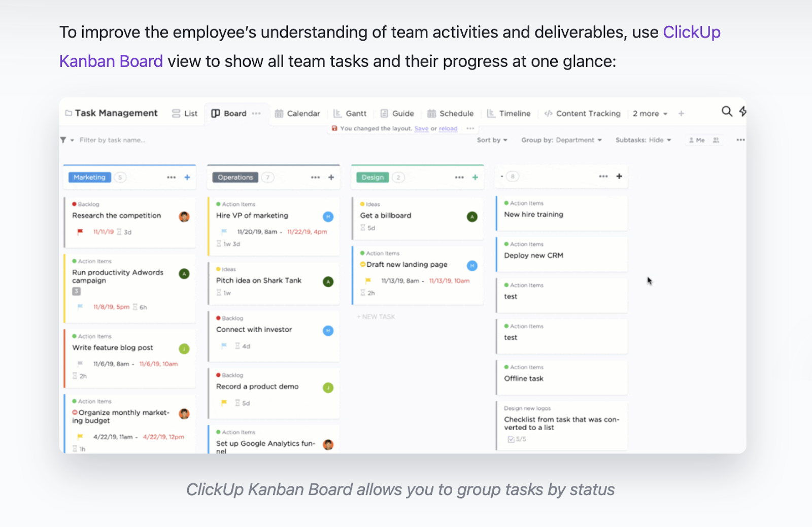812x527 pixels.
Task: Click the Operations column label
Action: tap(235, 178)
